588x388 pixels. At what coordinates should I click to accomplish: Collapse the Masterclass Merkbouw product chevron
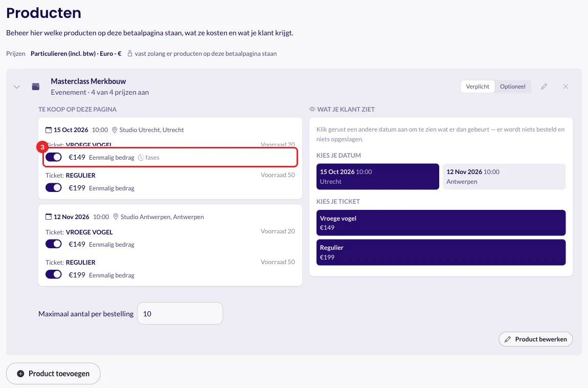pyautogui.click(x=17, y=87)
